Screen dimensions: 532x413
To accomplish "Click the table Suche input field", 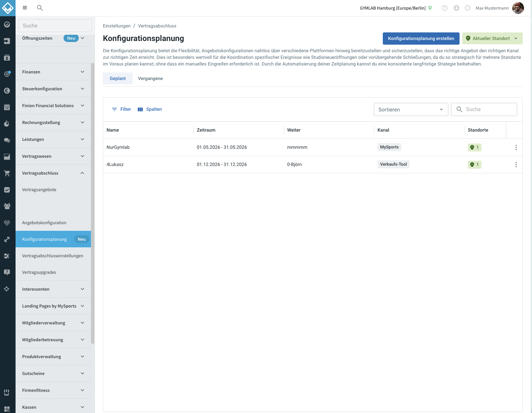I will (484, 109).
